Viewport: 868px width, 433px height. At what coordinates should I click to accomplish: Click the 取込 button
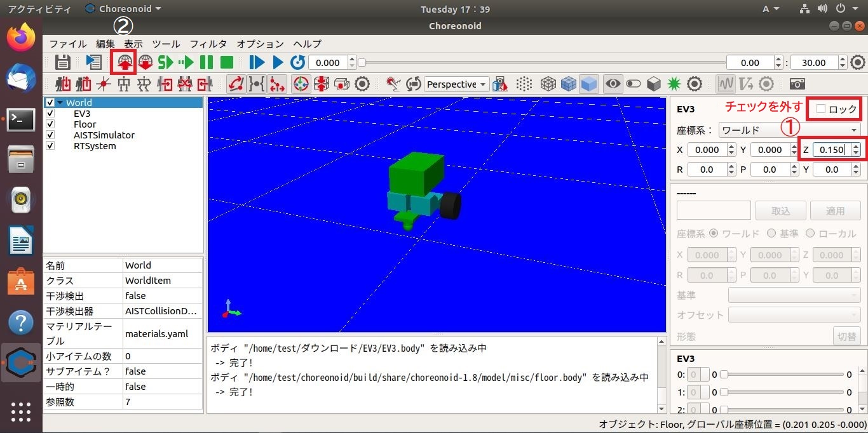(x=781, y=211)
